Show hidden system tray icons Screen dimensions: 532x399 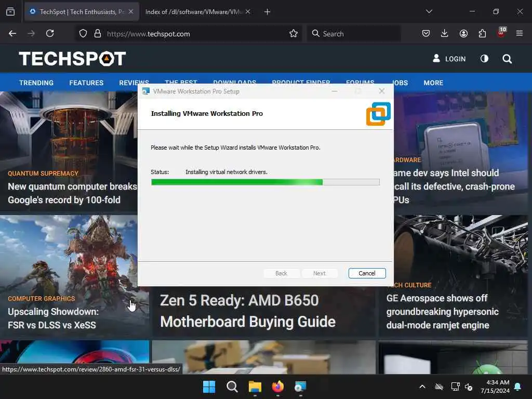click(422, 387)
